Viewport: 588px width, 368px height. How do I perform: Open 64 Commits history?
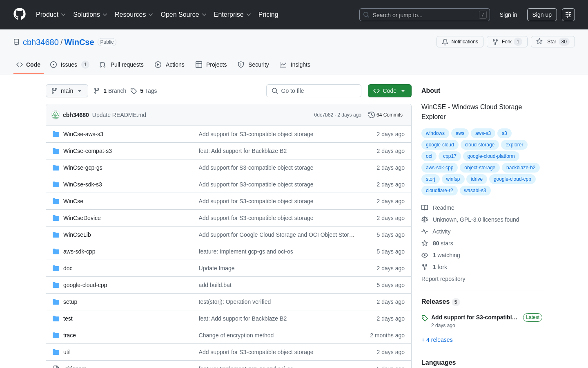click(385, 115)
